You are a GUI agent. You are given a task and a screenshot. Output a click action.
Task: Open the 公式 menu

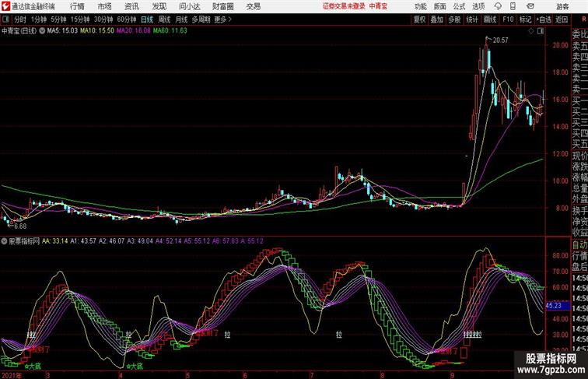(x=459, y=6)
